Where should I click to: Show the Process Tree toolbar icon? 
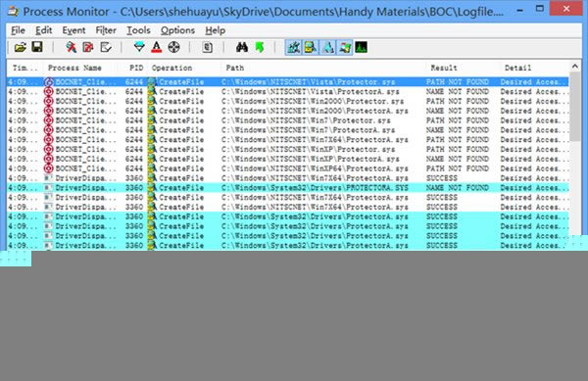click(x=208, y=47)
